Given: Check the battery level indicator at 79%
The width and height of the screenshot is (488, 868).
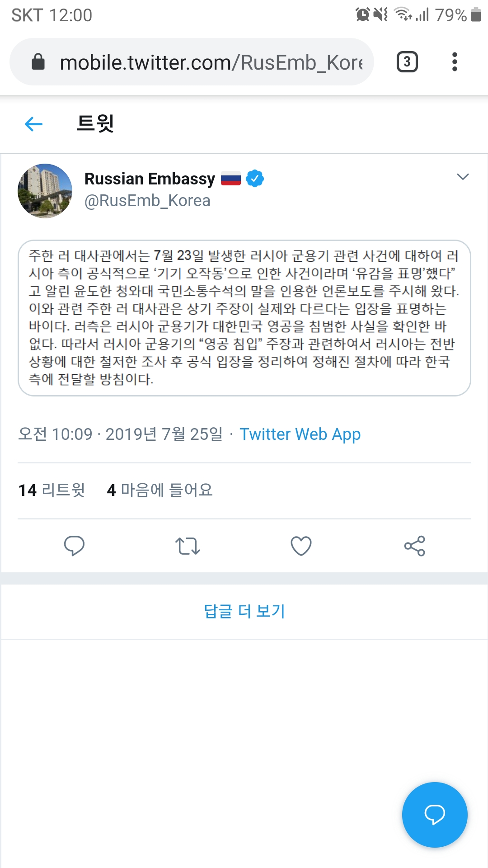Looking at the screenshot, I should (x=452, y=15).
